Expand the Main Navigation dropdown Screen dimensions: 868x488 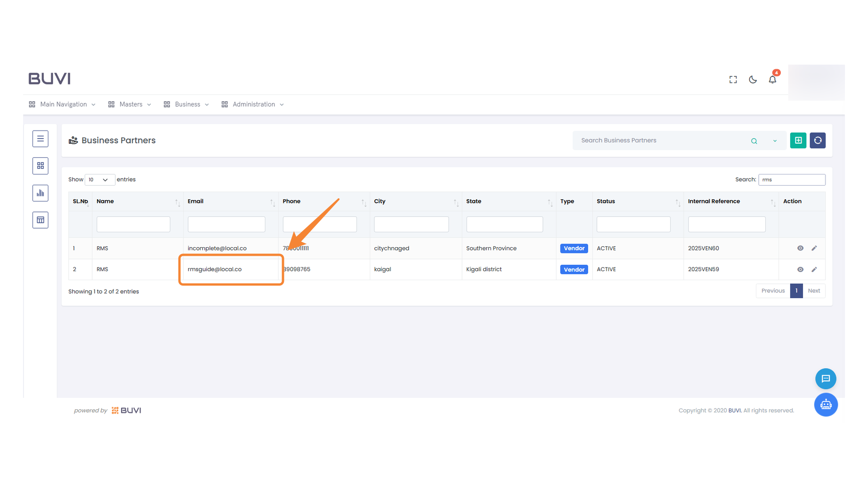63,104
